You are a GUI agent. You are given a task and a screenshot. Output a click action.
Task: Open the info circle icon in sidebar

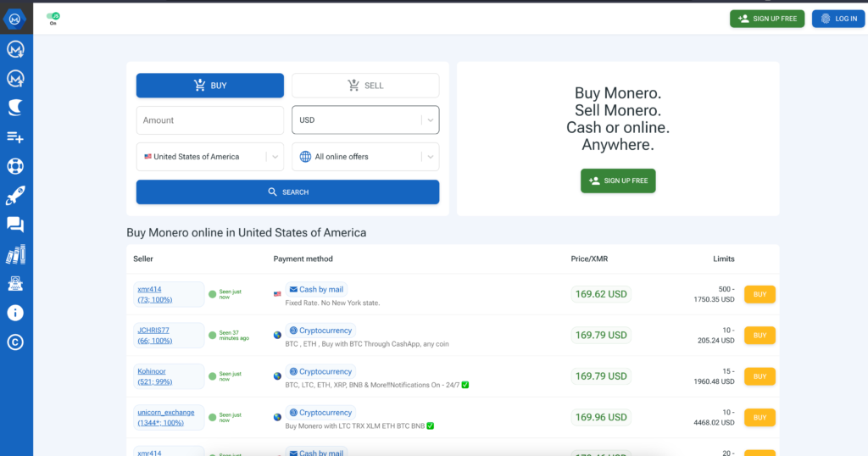pos(15,313)
